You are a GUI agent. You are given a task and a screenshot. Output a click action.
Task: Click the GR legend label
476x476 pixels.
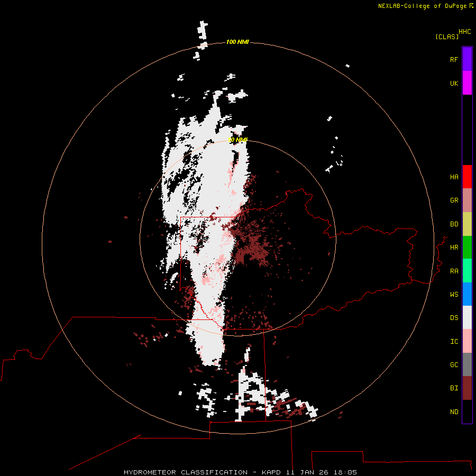click(454, 200)
